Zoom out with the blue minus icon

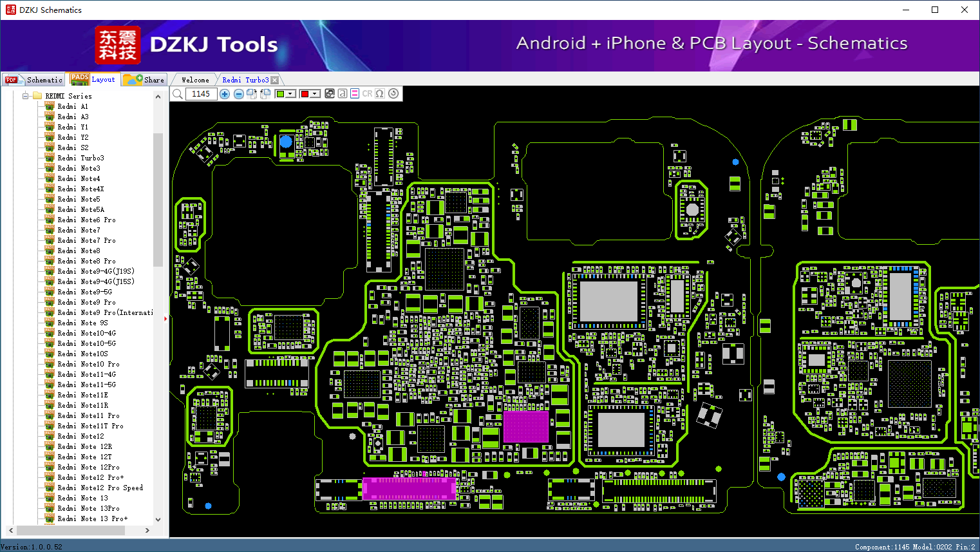(x=239, y=94)
